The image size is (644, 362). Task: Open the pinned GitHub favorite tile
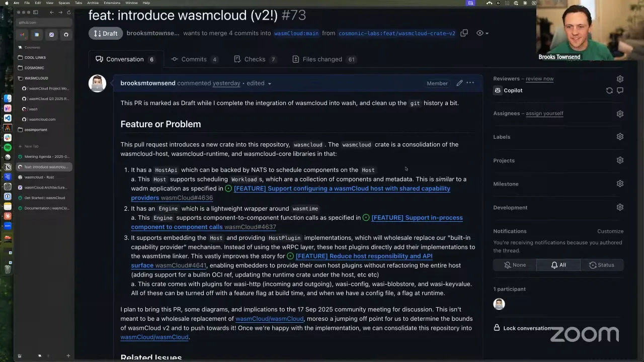click(x=66, y=35)
